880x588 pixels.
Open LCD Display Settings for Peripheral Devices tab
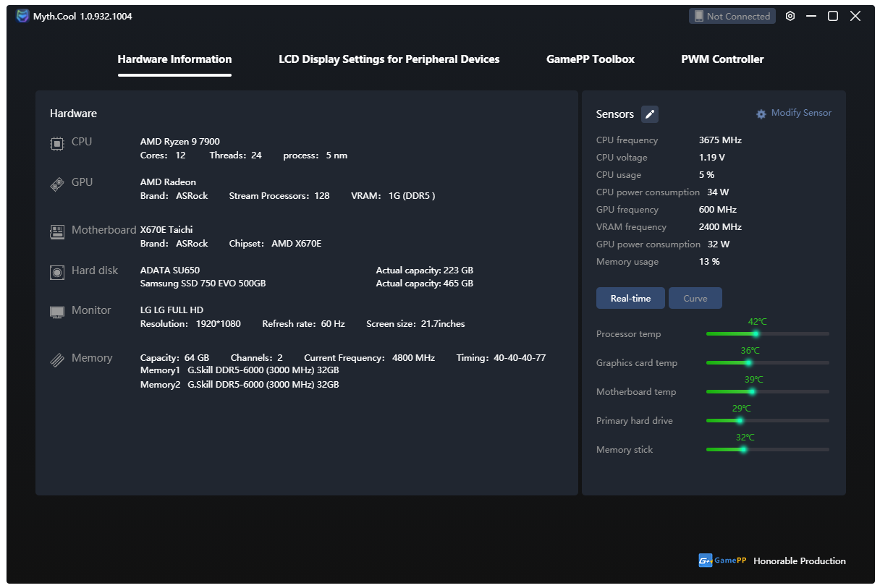pos(389,59)
